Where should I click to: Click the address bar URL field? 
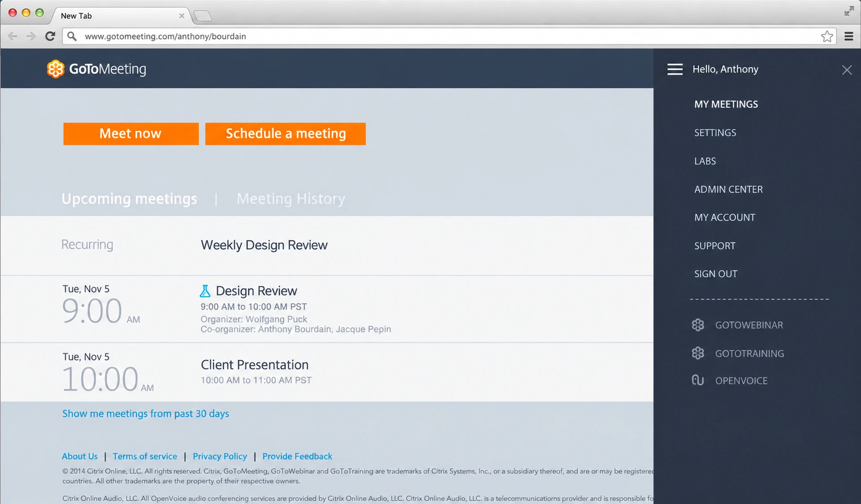click(448, 36)
